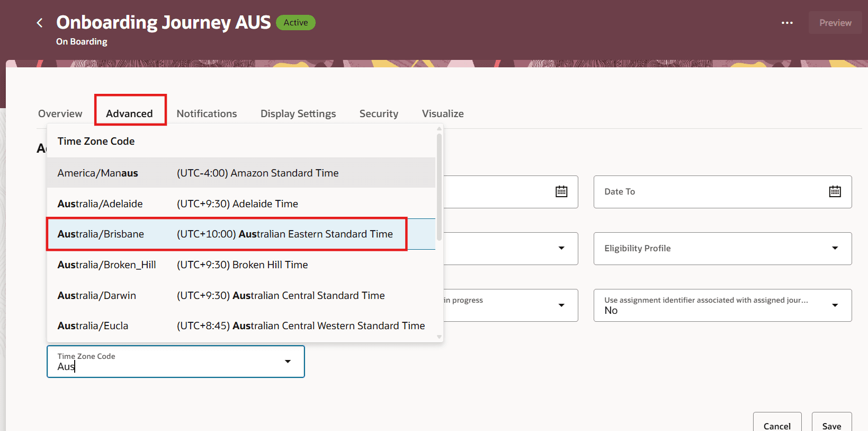
Task: Choose Australia/Adelaide from the list
Action: (x=178, y=204)
